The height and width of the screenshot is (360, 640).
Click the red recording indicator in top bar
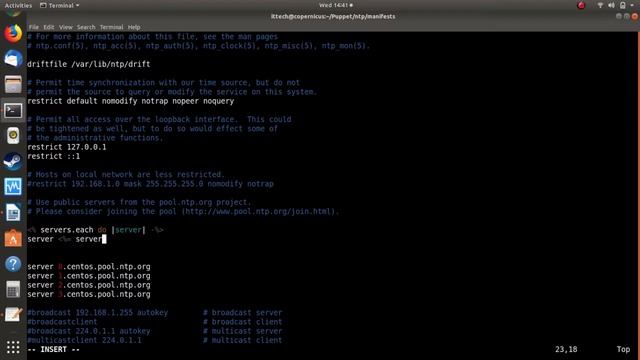(581, 5)
